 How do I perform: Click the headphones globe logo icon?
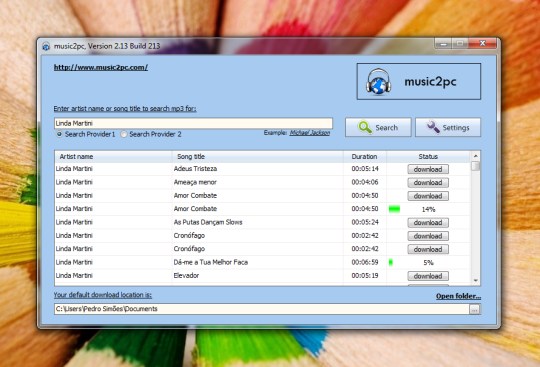[378, 82]
